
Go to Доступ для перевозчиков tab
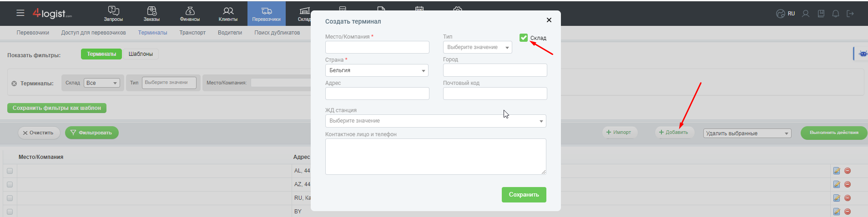point(94,33)
